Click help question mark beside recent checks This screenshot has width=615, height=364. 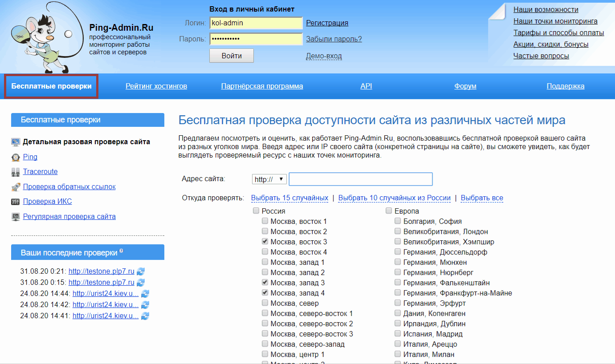coord(121,251)
